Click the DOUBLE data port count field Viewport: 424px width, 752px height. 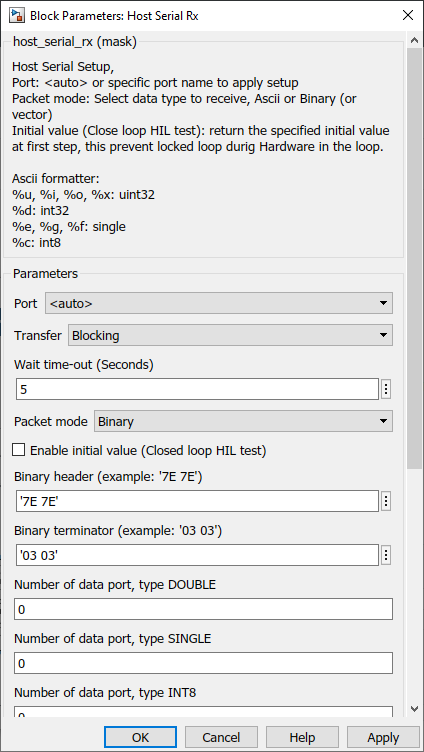(204, 609)
